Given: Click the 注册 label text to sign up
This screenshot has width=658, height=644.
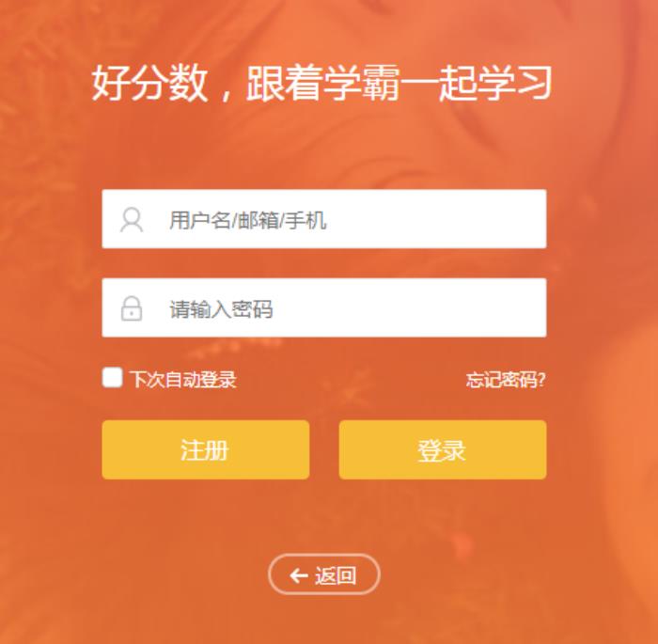Looking at the screenshot, I should coord(204,450).
